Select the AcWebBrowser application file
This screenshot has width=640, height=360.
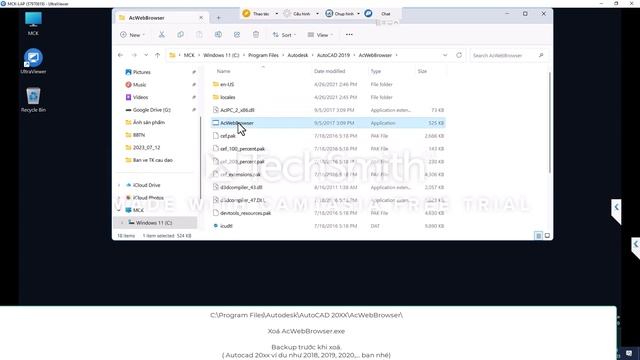pos(328,123)
